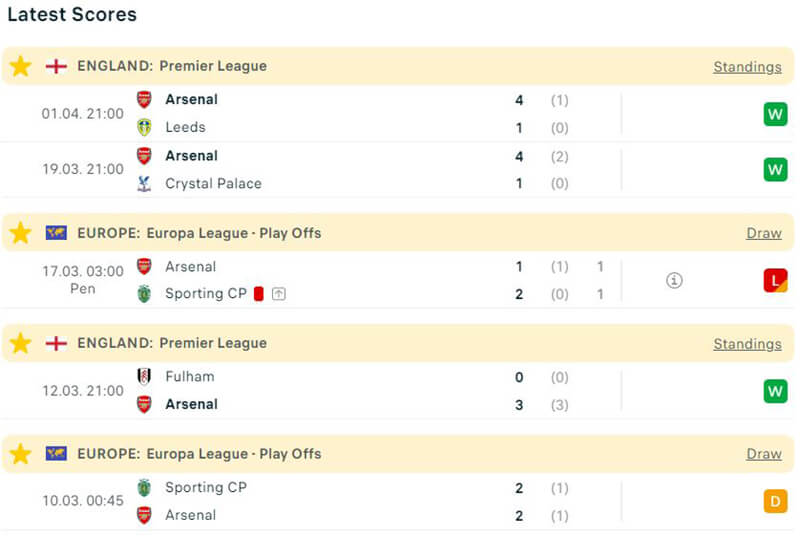Click the green W badge for the Fulham match
The image size is (800, 537).
[775, 391]
